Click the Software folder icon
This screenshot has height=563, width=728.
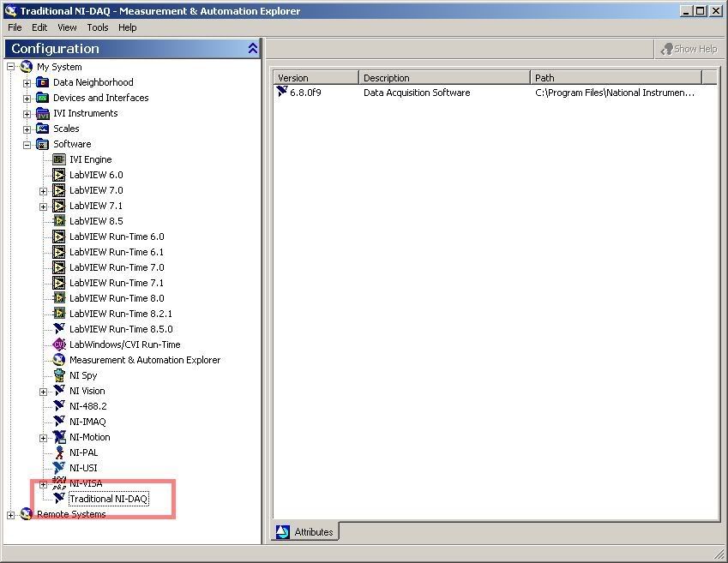click(x=43, y=144)
